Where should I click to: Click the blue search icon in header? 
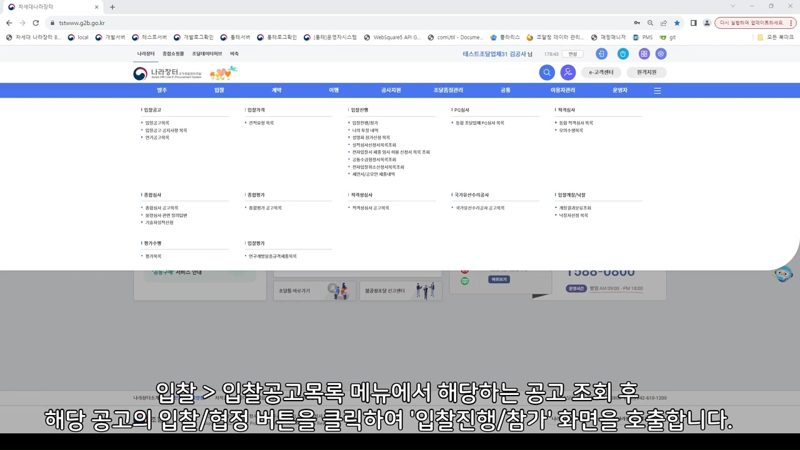(546, 72)
